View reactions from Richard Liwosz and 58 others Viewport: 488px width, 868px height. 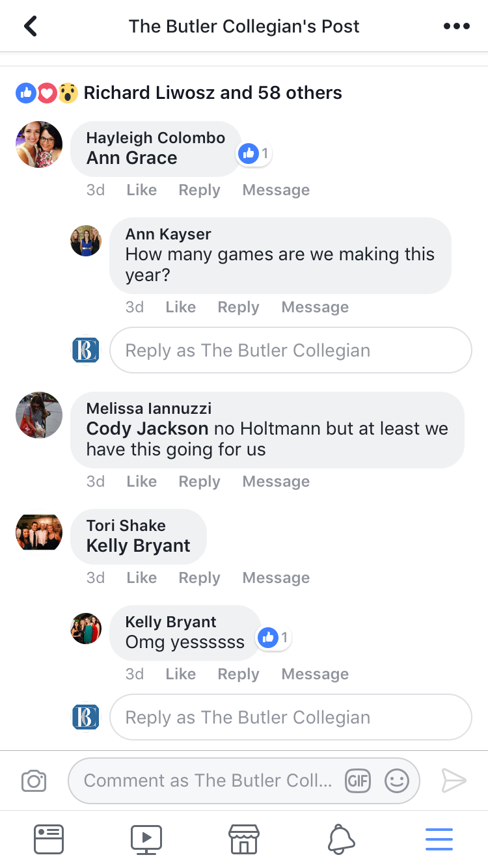(212, 93)
